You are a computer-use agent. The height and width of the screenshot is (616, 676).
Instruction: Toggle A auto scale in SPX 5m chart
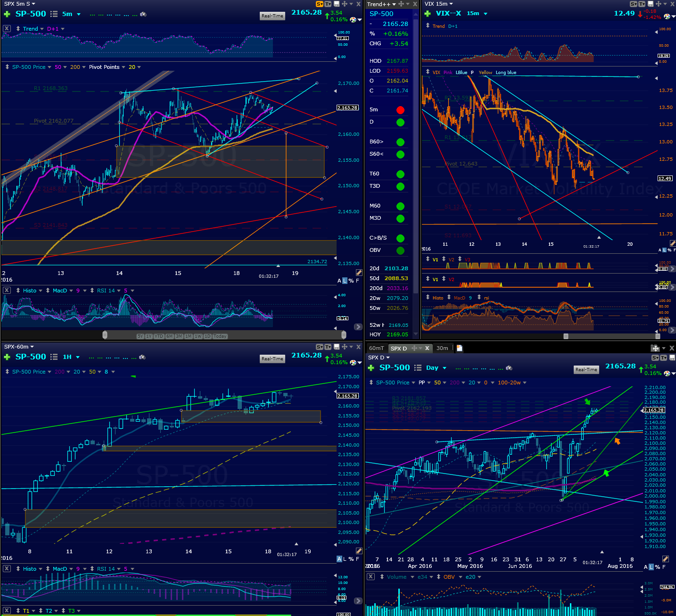click(339, 281)
